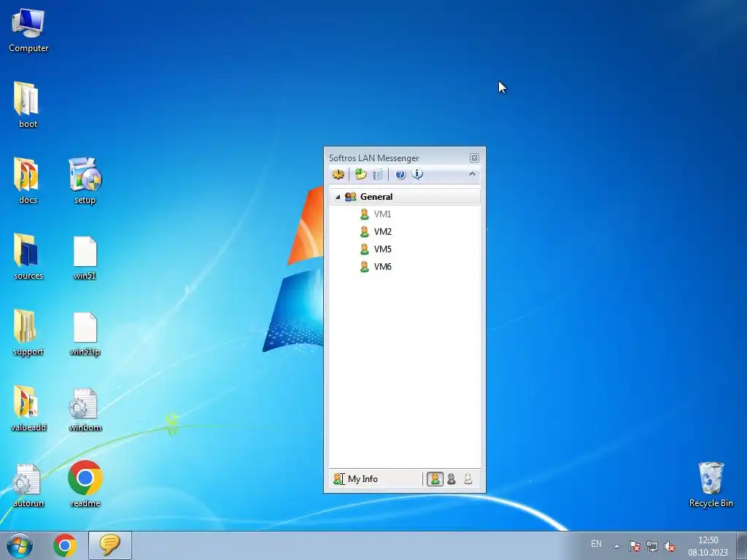
Task: Open the Windows Start menu
Action: [20, 545]
